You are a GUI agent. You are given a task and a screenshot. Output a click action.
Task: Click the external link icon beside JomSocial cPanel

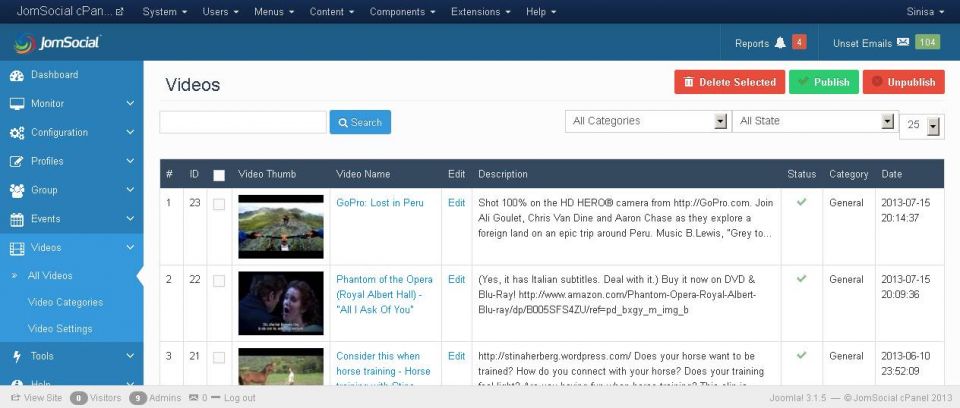tap(119, 12)
